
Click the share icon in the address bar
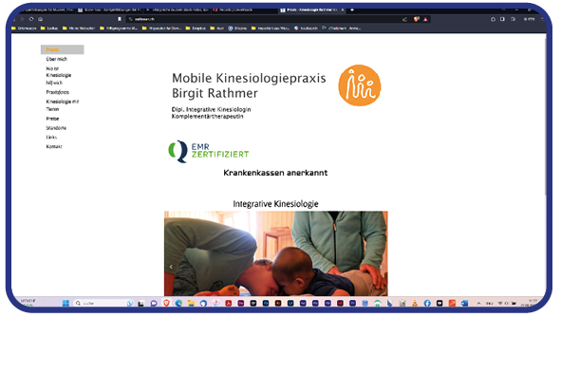(404, 19)
